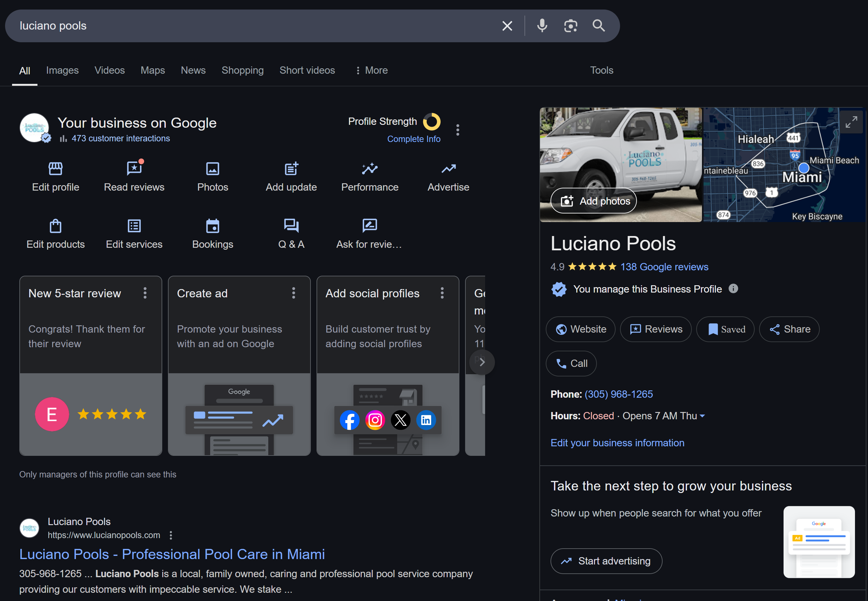Switch to the News tab
This screenshot has width=868, height=601.
[193, 71]
